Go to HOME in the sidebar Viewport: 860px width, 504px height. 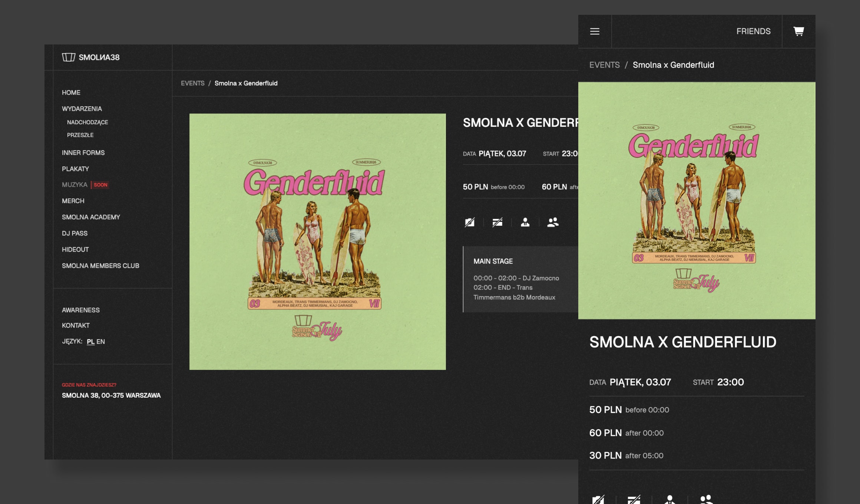(x=71, y=93)
